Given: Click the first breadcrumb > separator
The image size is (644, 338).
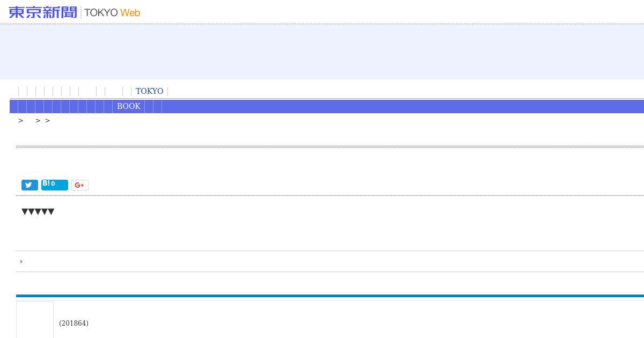Looking at the screenshot, I should [21, 121].
